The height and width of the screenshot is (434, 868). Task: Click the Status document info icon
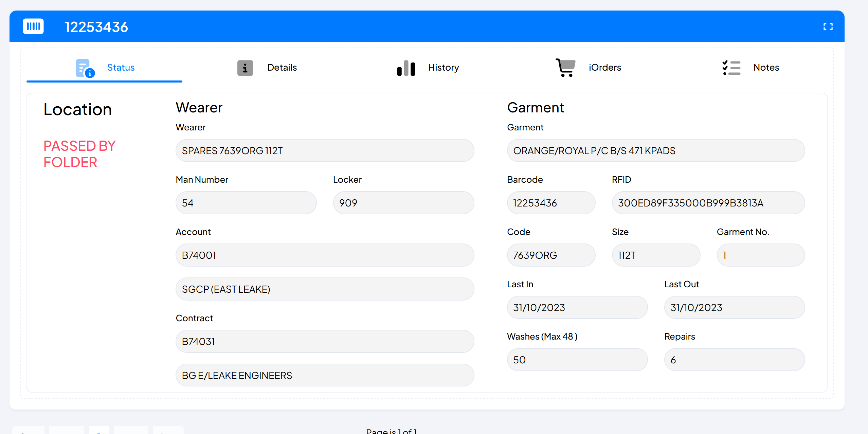(x=85, y=68)
